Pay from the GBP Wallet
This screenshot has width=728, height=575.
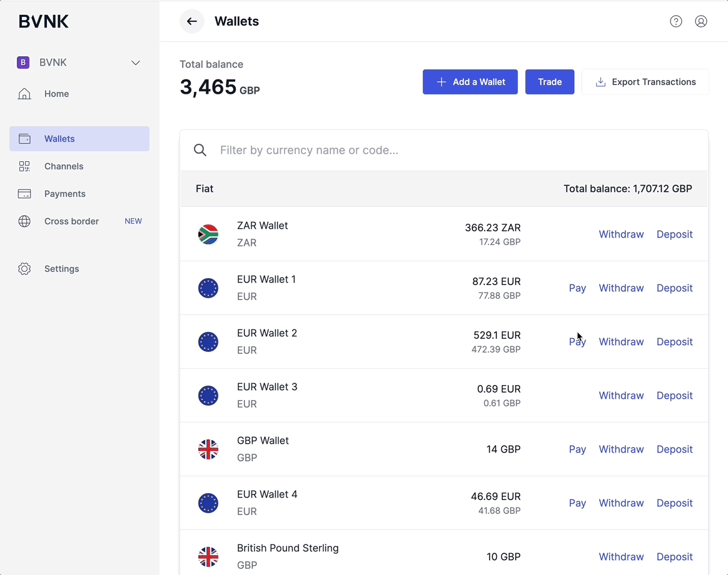tap(577, 449)
